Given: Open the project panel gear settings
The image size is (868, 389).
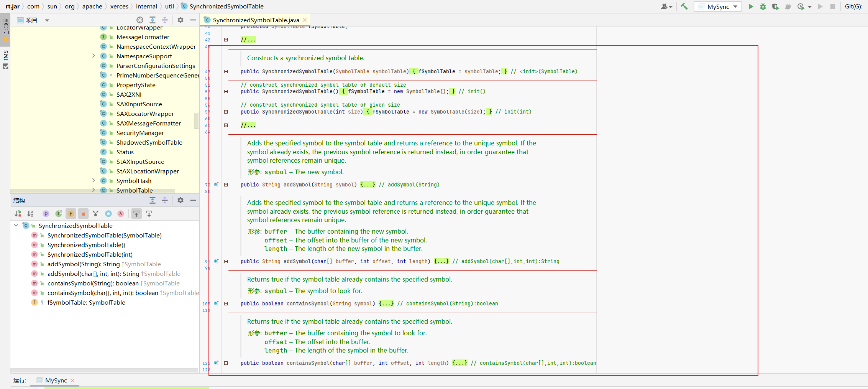Looking at the screenshot, I should tap(180, 20).
